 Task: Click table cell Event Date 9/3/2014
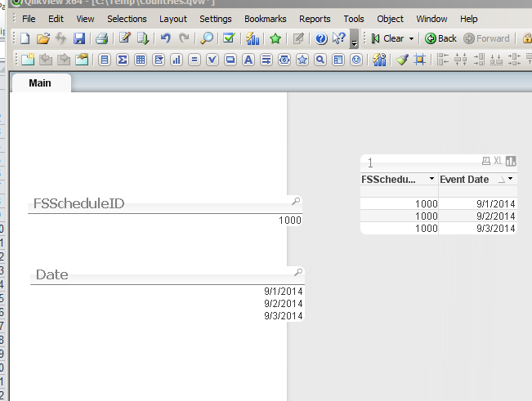pos(478,228)
